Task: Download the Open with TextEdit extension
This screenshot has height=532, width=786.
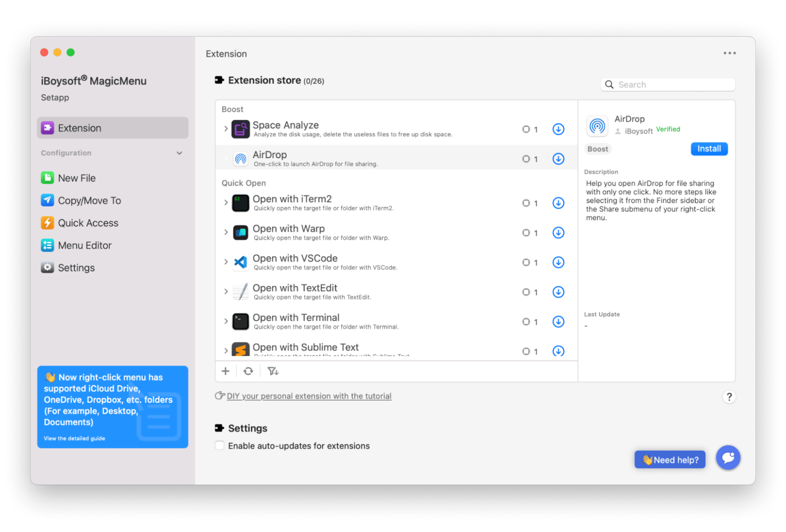Action: click(558, 292)
